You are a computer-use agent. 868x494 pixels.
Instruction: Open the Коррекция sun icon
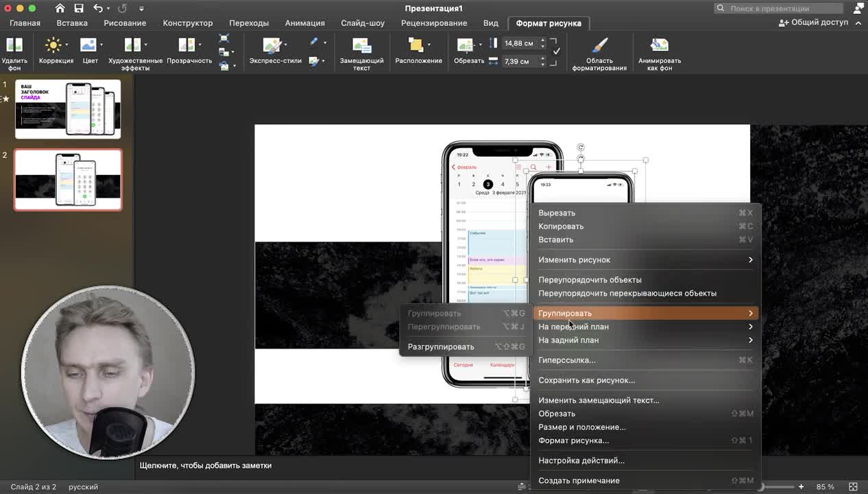pyautogui.click(x=53, y=45)
